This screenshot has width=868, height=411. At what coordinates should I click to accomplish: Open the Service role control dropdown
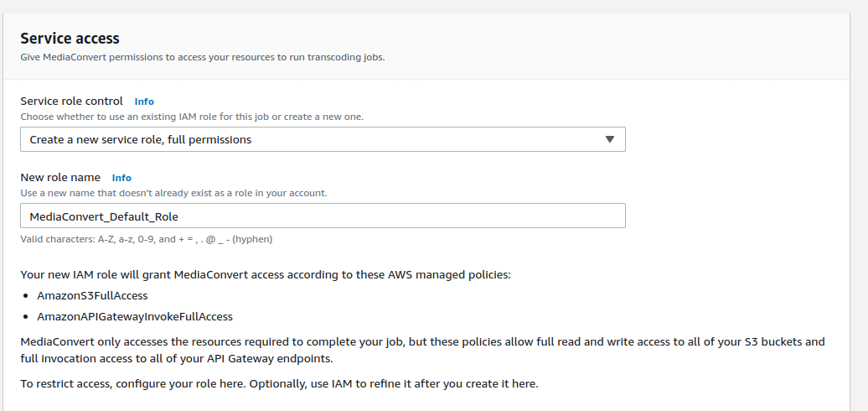[323, 139]
